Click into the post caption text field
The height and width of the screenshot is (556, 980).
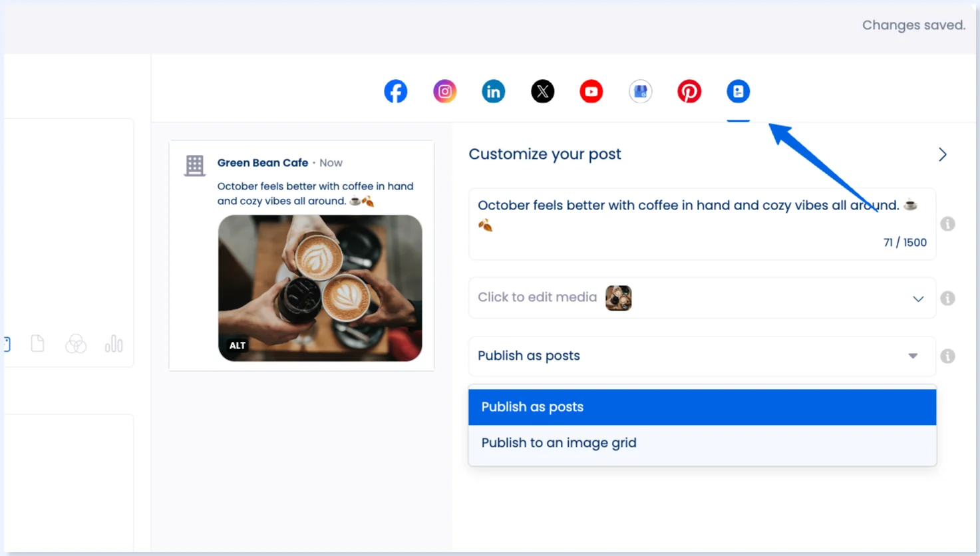click(702, 224)
